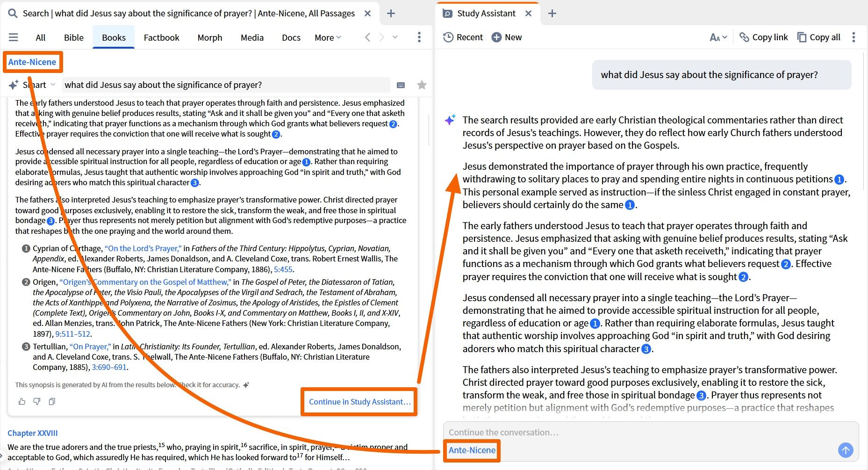The width and height of the screenshot is (868, 470).
Task: Click the Copy link button
Action: tap(764, 37)
